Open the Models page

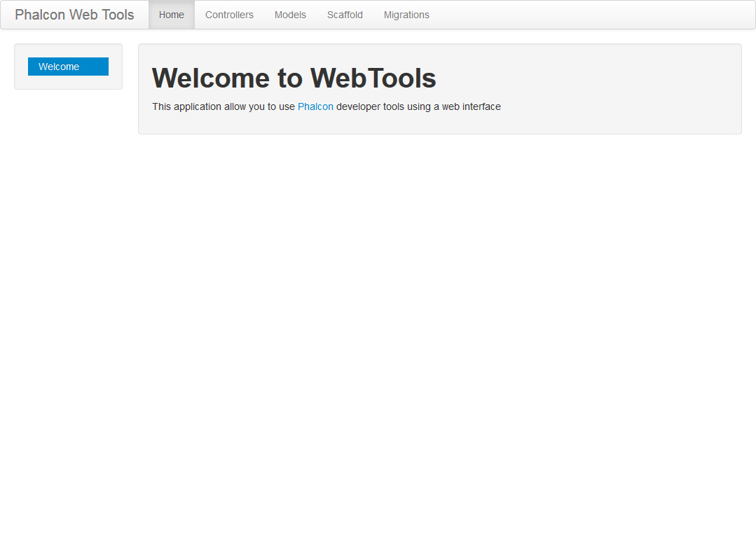(x=290, y=15)
